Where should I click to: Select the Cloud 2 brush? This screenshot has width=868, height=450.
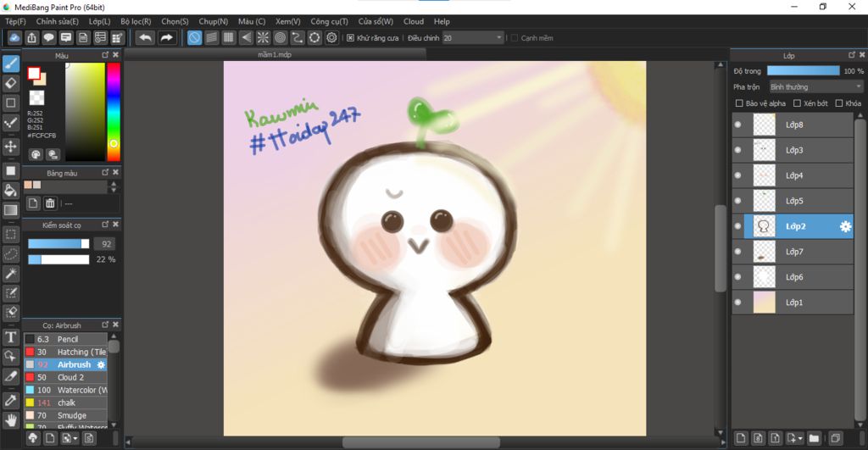[65, 377]
